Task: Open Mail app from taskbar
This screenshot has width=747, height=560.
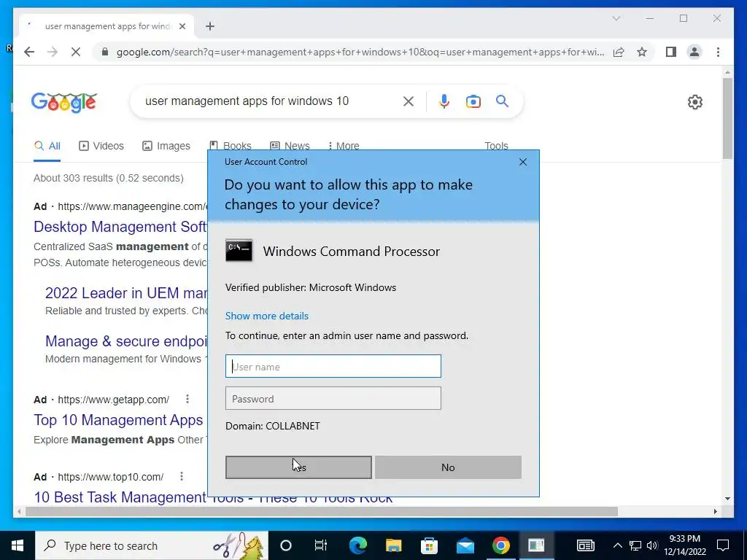Action: click(465, 545)
